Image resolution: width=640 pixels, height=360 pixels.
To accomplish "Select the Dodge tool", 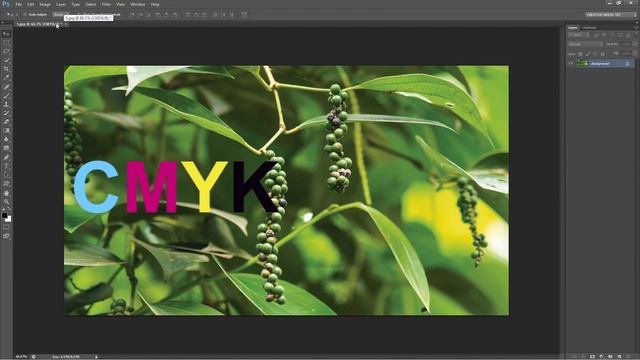I will pyautogui.click(x=6, y=148).
